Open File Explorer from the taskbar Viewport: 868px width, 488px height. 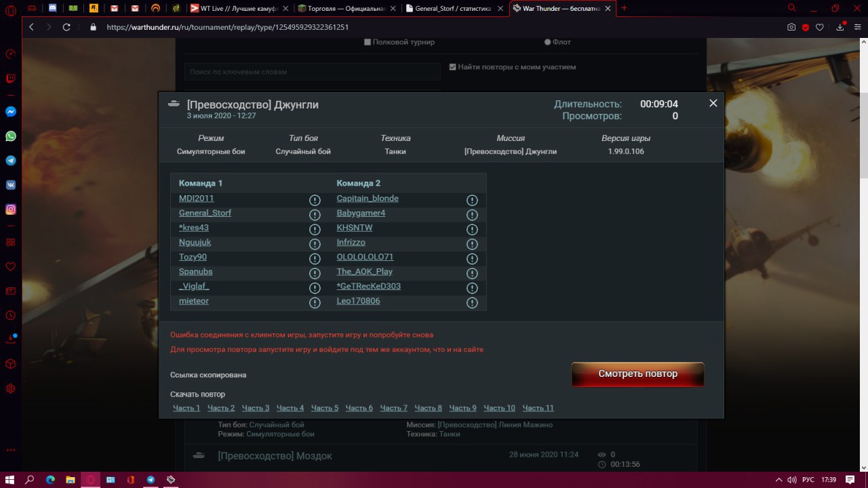[70, 480]
